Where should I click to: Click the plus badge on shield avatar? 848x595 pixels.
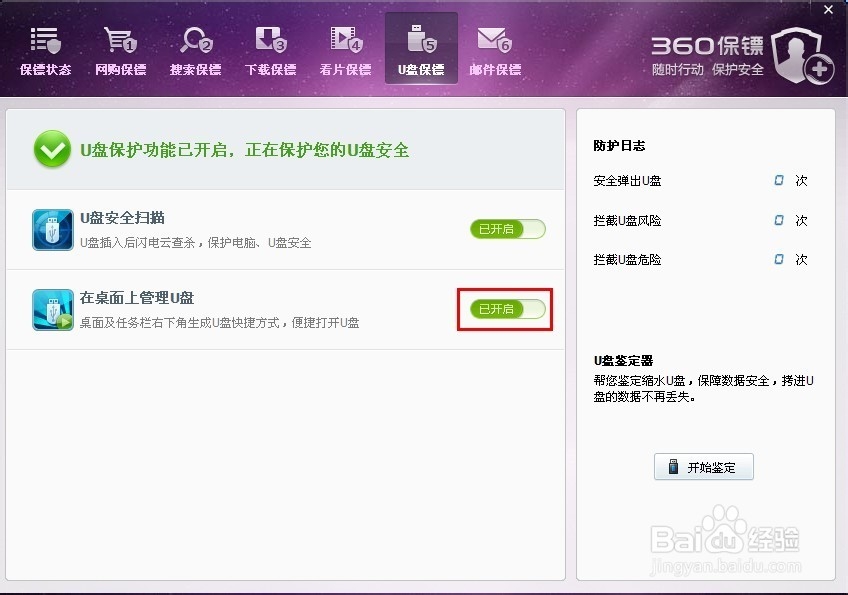(819, 69)
